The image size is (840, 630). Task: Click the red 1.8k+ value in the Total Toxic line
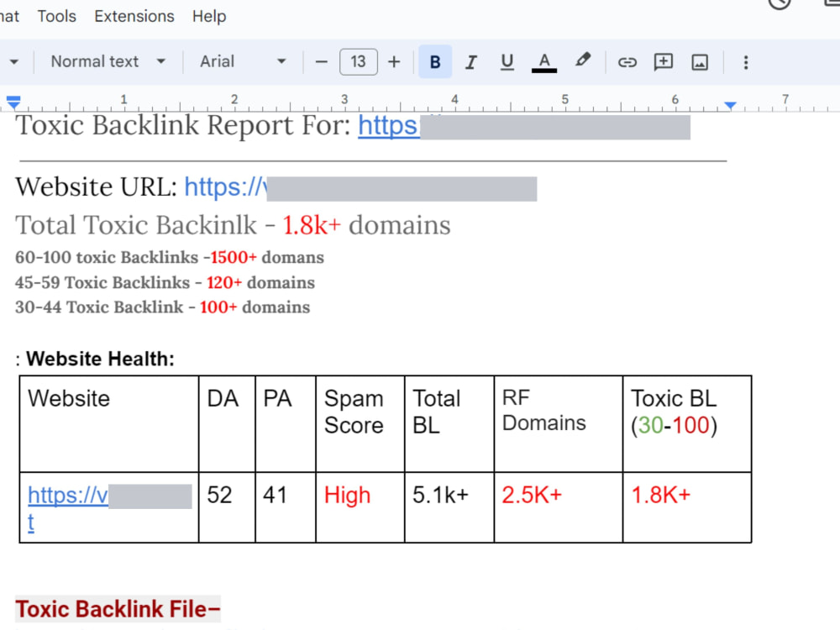coord(312,225)
